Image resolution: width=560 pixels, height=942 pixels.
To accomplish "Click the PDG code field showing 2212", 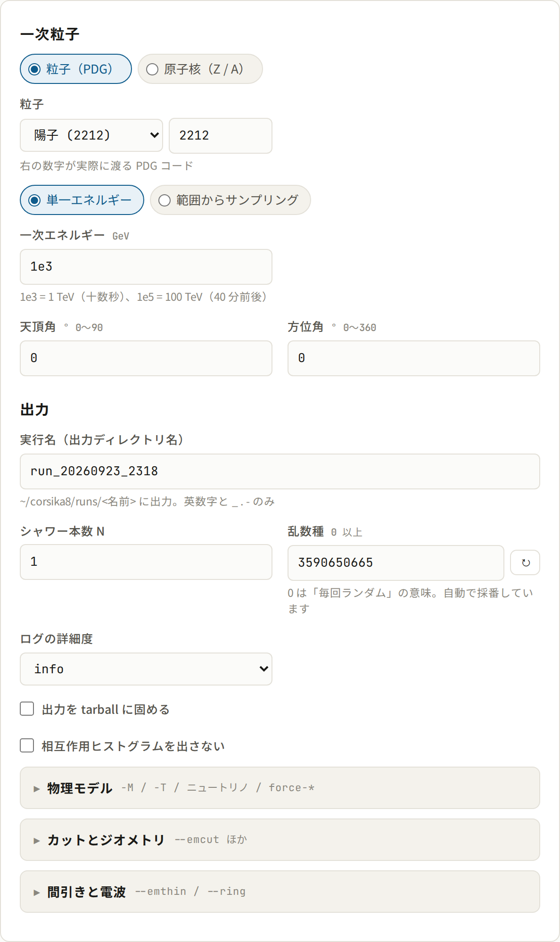I will [221, 136].
